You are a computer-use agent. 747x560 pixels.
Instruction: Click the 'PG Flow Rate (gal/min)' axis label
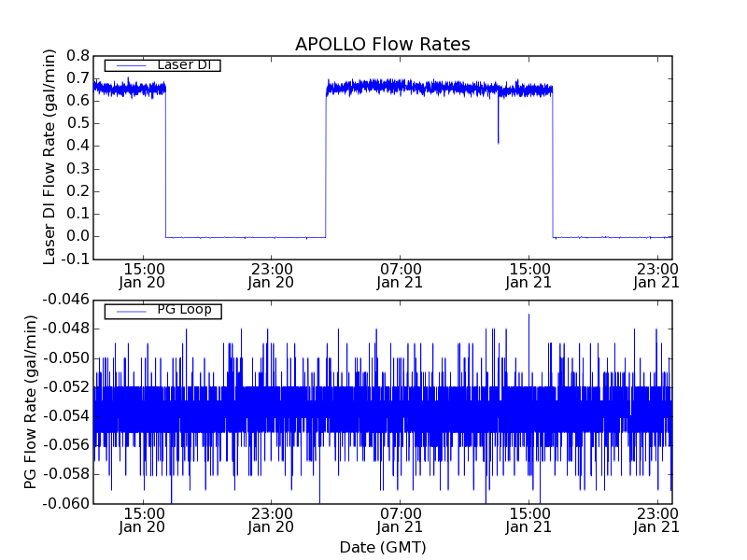30,402
